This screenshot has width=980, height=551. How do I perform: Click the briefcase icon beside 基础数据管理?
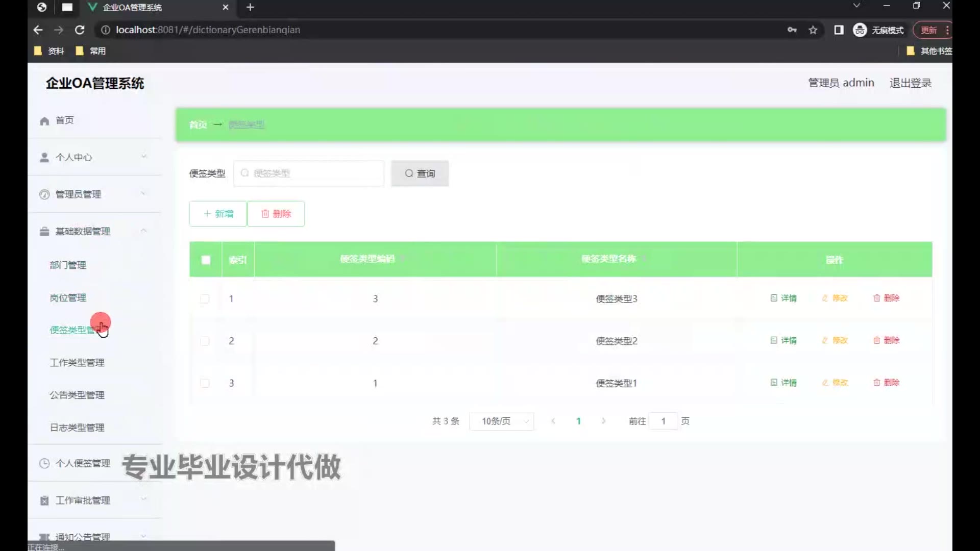pyautogui.click(x=44, y=232)
